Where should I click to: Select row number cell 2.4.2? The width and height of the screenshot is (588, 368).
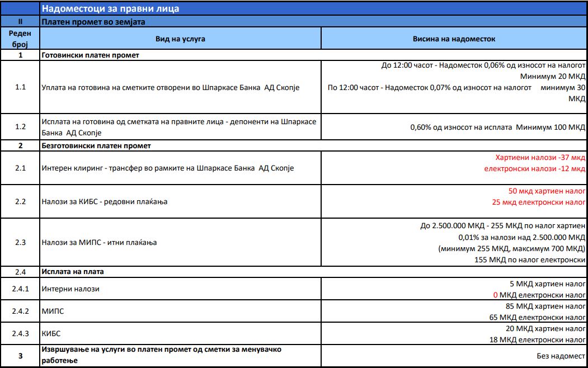click(20, 312)
